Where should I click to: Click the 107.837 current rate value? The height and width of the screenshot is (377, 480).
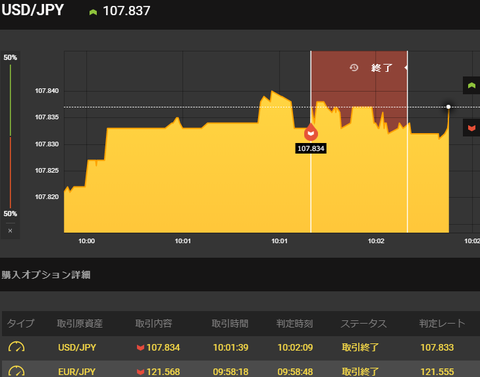[x=126, y=11]
